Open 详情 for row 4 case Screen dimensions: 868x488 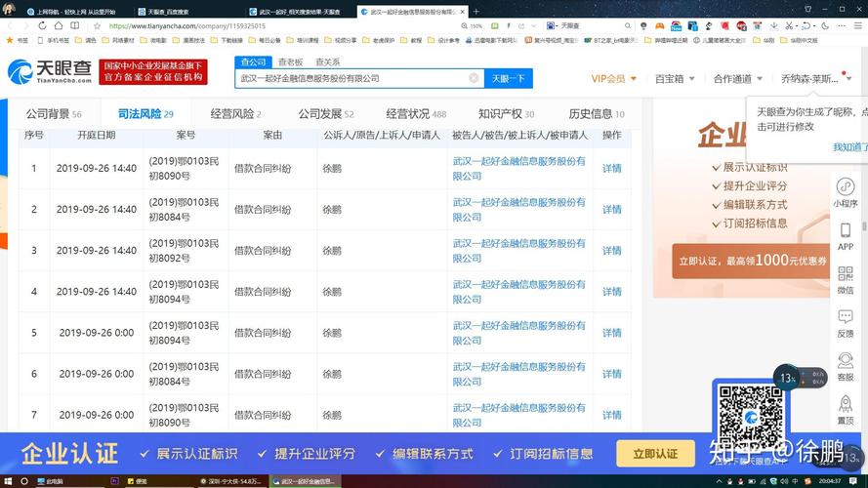611,292
